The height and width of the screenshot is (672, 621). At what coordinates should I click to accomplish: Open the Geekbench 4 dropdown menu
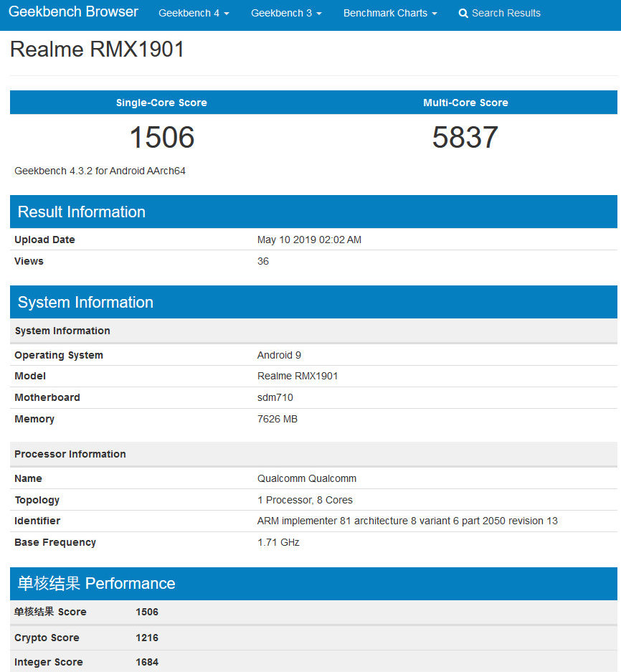click(194, 14)
